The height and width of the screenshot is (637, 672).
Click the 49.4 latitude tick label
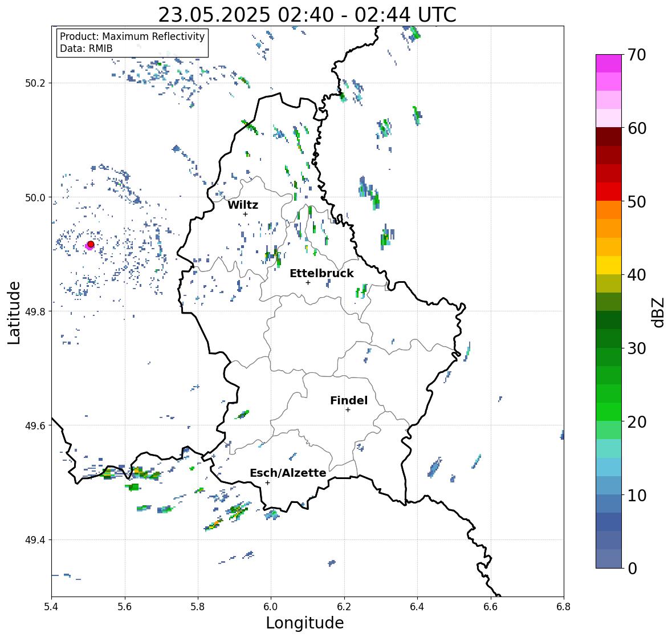tap(35, 540)
